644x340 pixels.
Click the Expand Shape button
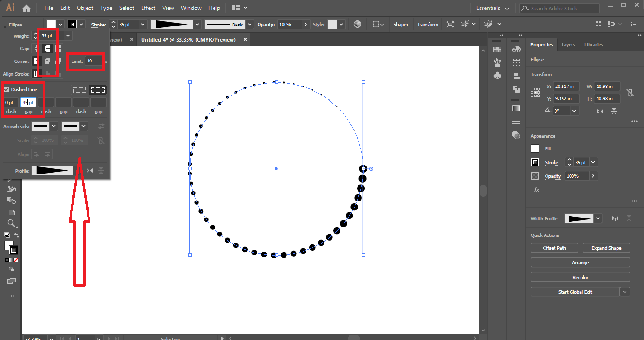tap(606, 248)
